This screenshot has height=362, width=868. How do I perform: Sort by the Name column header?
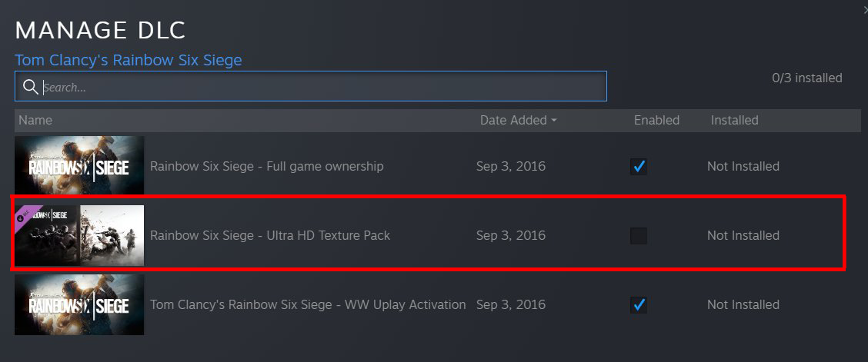pyautogui.click(x=35, y=121)
